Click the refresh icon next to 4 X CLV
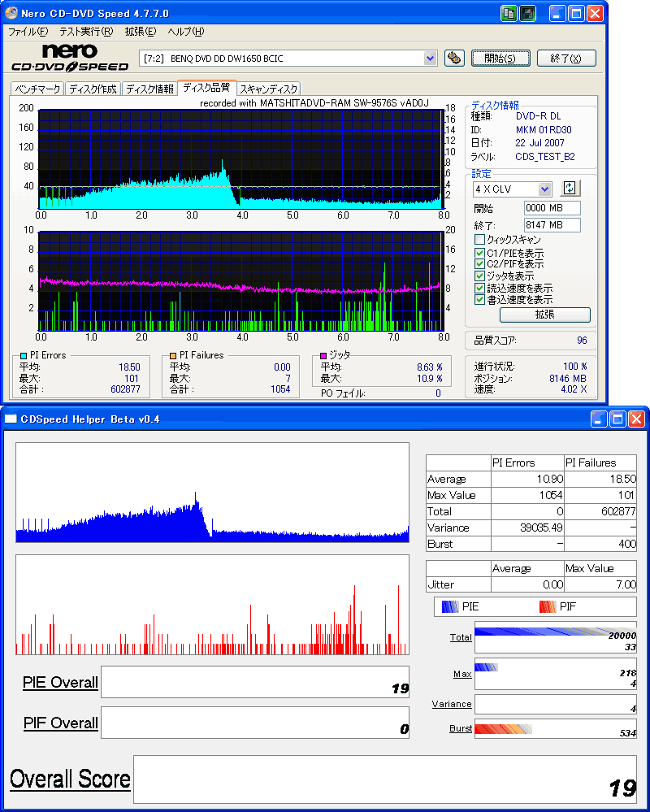Viewport: 650px width, 812px height. point(570,188)
